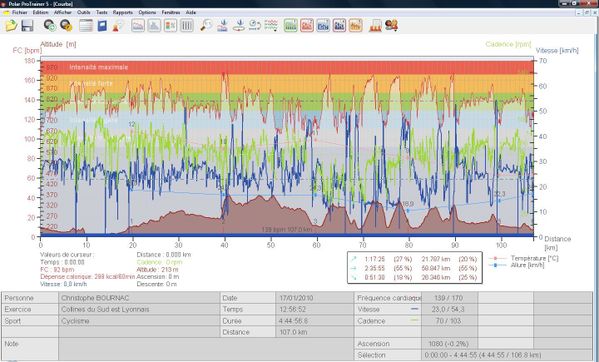
Task: Click the Collines du Sud est Lyonnais cell
Action: (x=139, y=309)
